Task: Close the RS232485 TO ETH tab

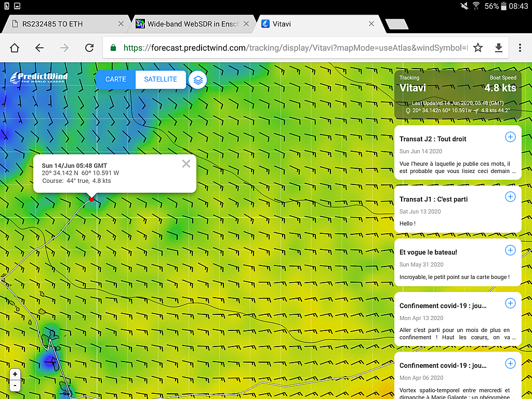Action: coord(121,24)
